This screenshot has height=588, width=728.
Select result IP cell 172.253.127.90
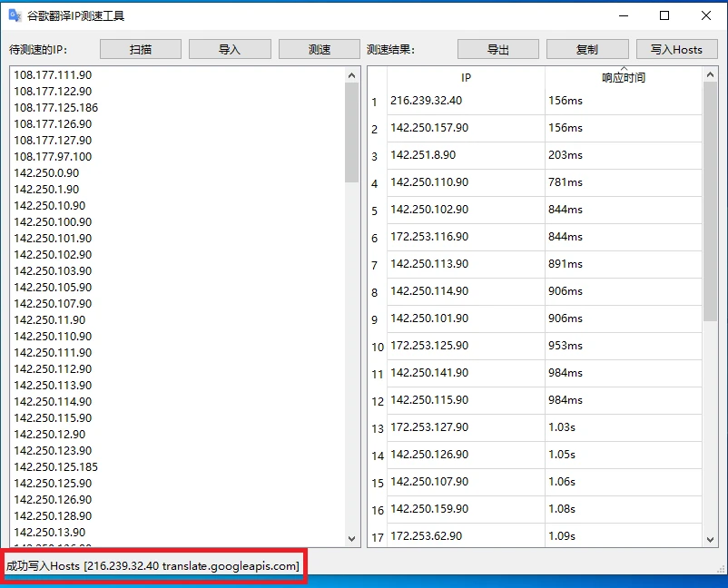pyautogui.click(x=467, y=427)
